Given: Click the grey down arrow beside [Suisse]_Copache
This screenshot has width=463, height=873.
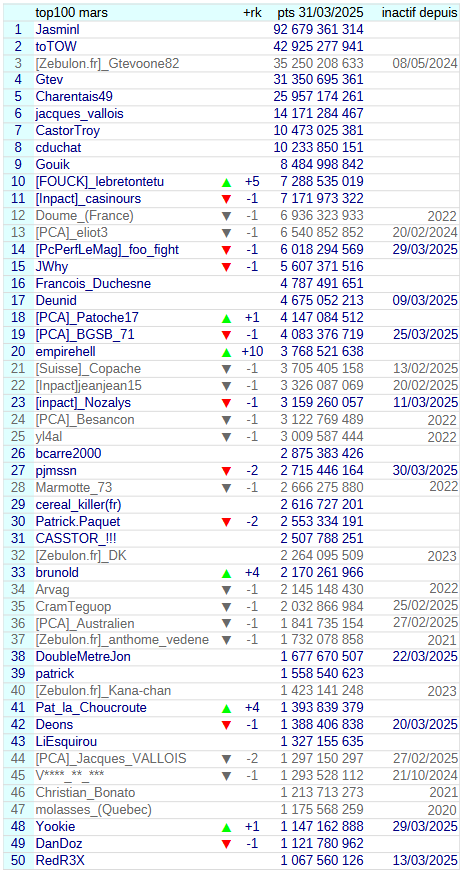Looking at the screenshot, I should coord(226,369).
